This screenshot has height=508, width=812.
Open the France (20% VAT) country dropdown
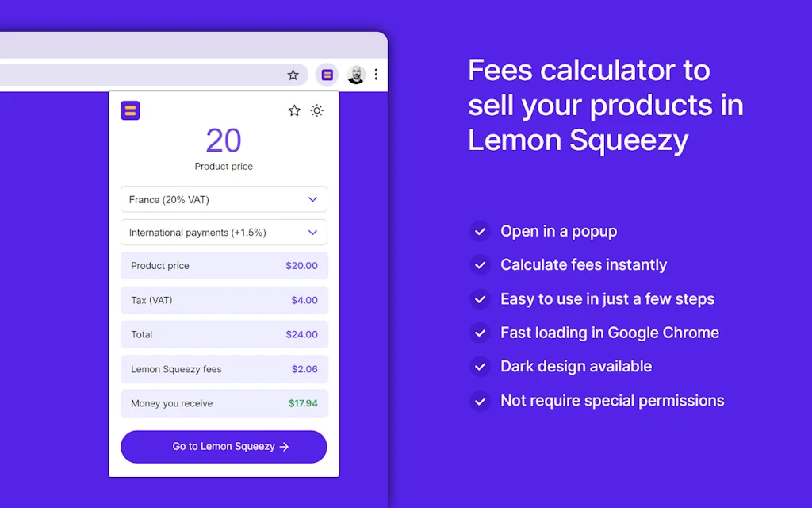[x=224, y=199]
